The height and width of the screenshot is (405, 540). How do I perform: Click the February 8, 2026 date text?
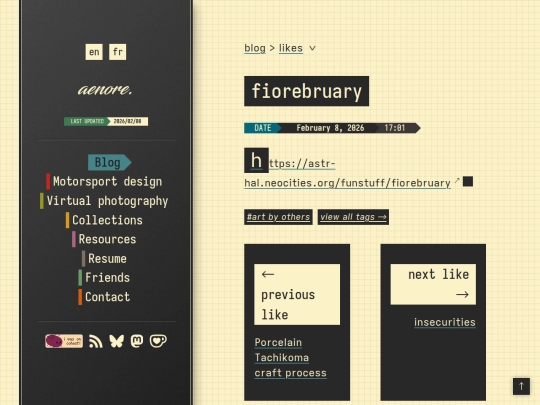point(330,128)
